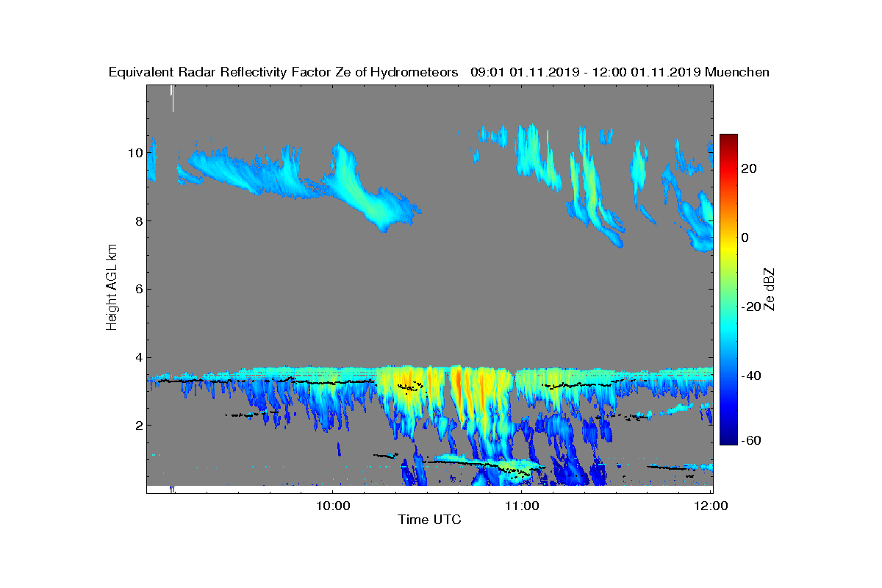
Task: Click the "Ze dBZ" colorbar label
Action: point(771,290)
